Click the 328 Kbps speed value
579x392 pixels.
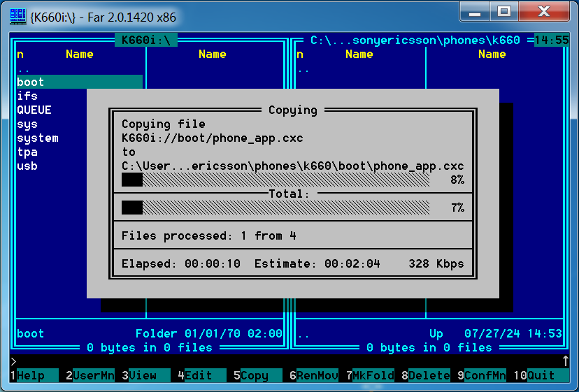pos(436,263)
